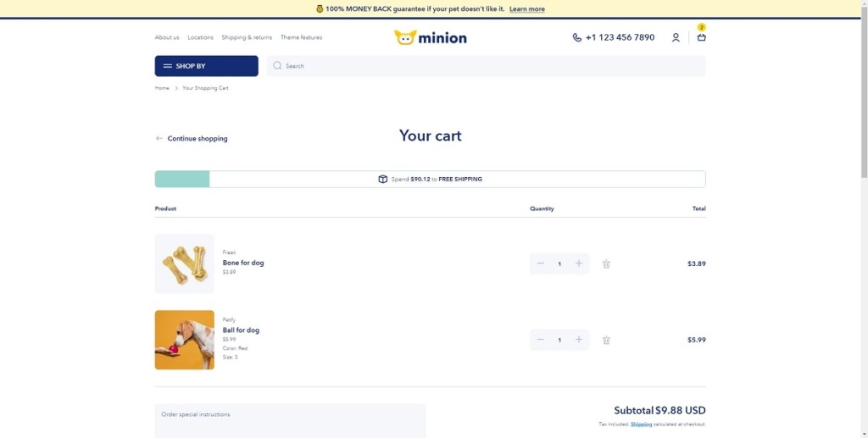This screenshot has width=868, height=438.
Task: Decrease Bone for dog quantity
Action: pyautogui.click(x=541, y=263)
